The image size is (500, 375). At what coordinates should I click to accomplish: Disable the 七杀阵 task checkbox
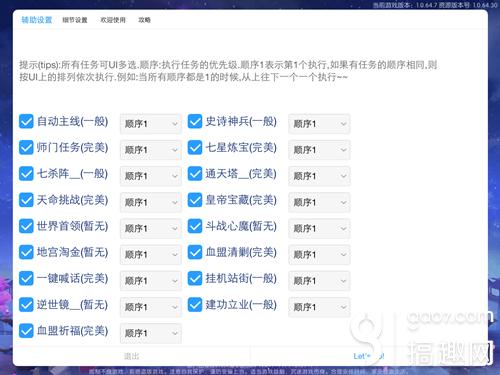pyautogui.click(x=26, y=174)
